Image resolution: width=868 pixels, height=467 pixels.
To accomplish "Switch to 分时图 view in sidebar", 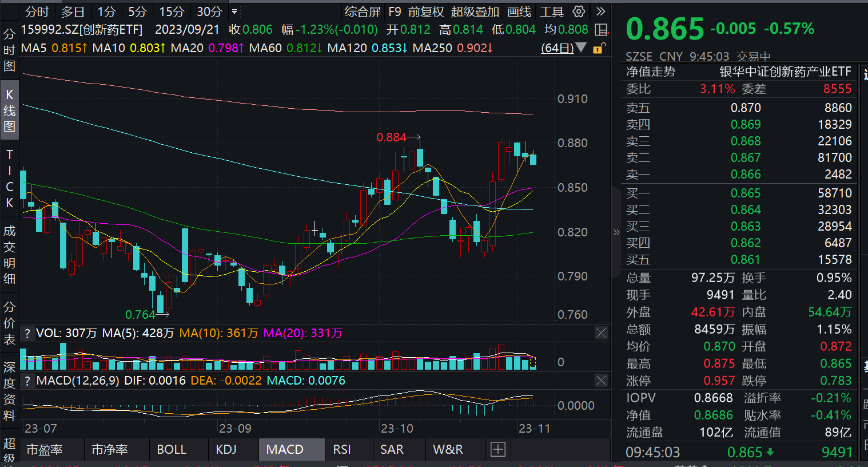I will tap(9, 50).
